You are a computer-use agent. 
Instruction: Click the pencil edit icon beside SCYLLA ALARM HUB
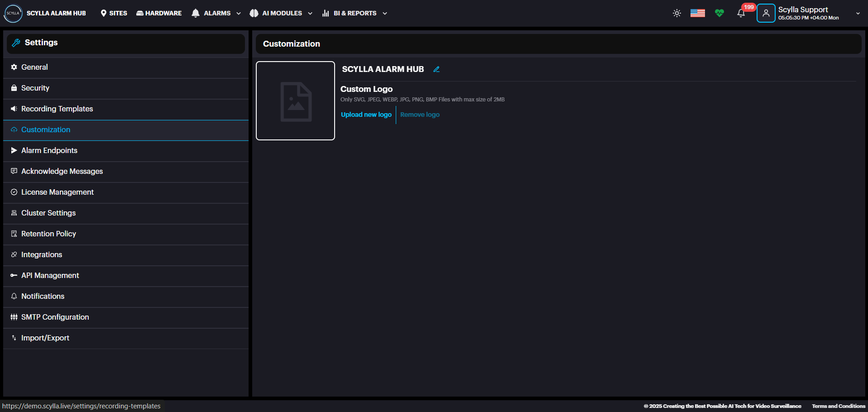point(436,69)
